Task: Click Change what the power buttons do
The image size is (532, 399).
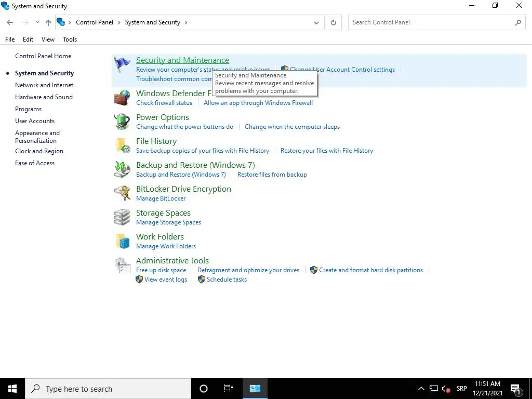Action: coord(184,127)
